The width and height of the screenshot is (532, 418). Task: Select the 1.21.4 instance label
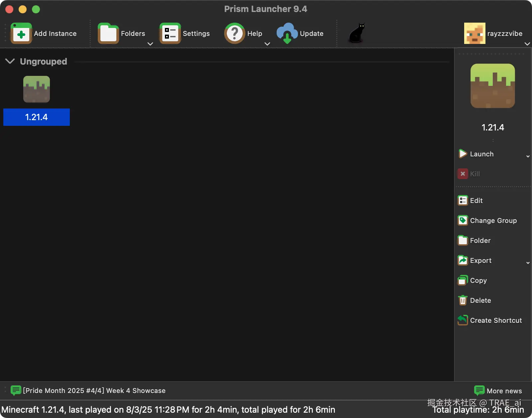37,117
